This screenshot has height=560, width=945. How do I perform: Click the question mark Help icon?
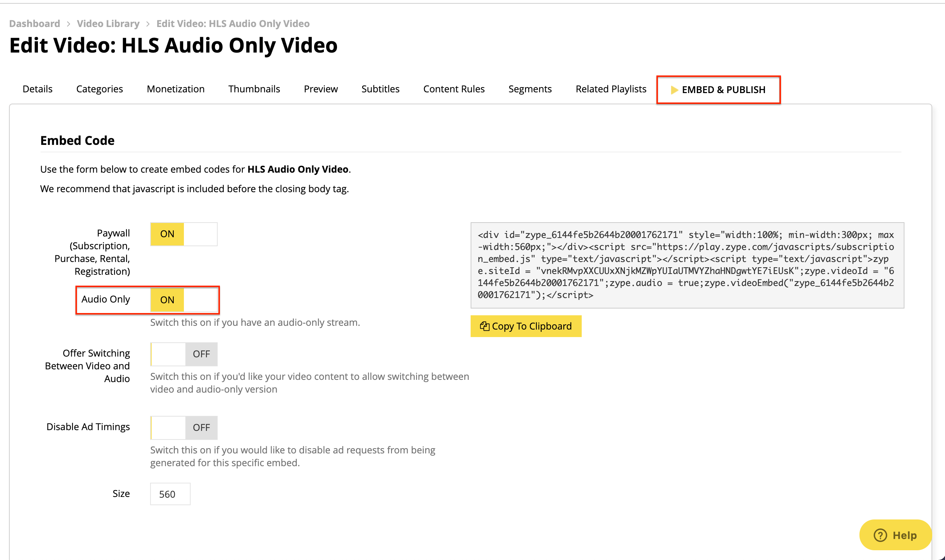click(x=880, y=535)
